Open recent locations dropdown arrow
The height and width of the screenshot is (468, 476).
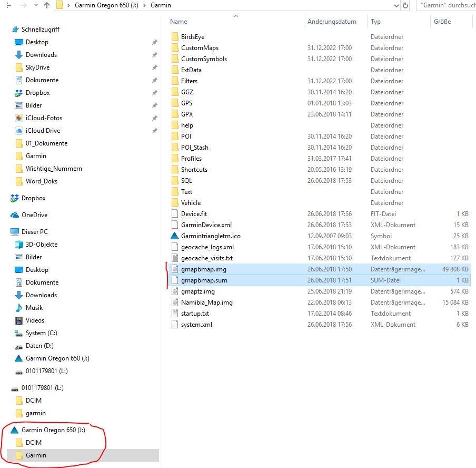[36, 5]
